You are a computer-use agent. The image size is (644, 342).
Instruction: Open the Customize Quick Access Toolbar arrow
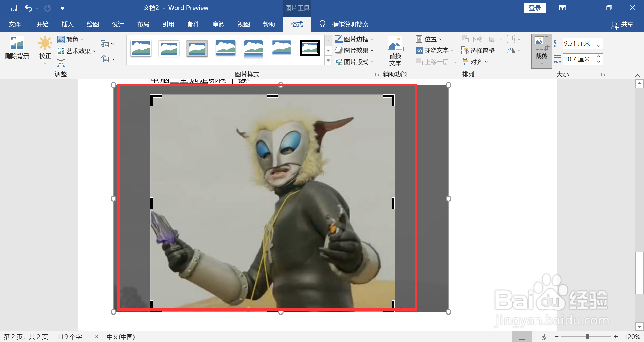(62, 8)
